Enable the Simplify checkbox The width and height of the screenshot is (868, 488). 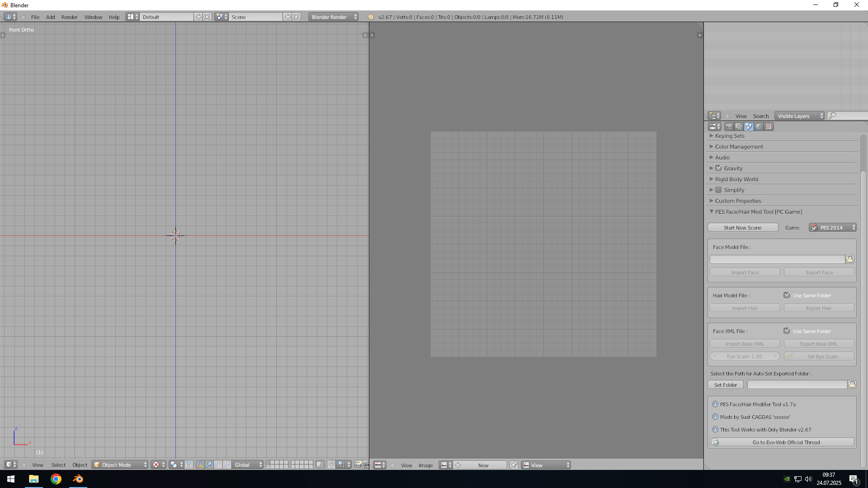coord(718,190)
